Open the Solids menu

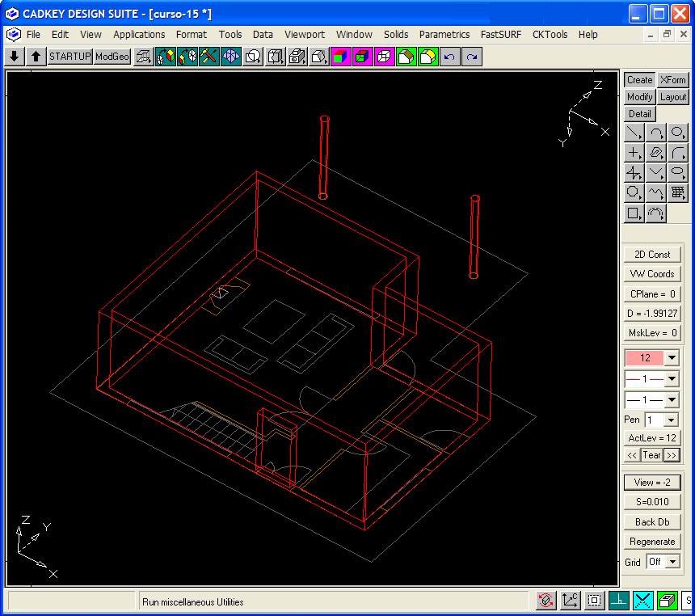tap(396, 35)
